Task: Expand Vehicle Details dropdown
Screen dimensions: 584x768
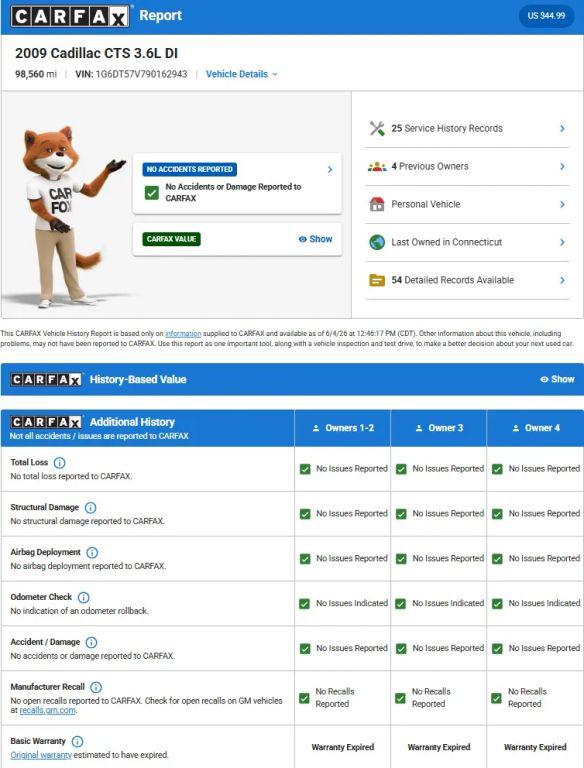Action: [x=242, y=74]
